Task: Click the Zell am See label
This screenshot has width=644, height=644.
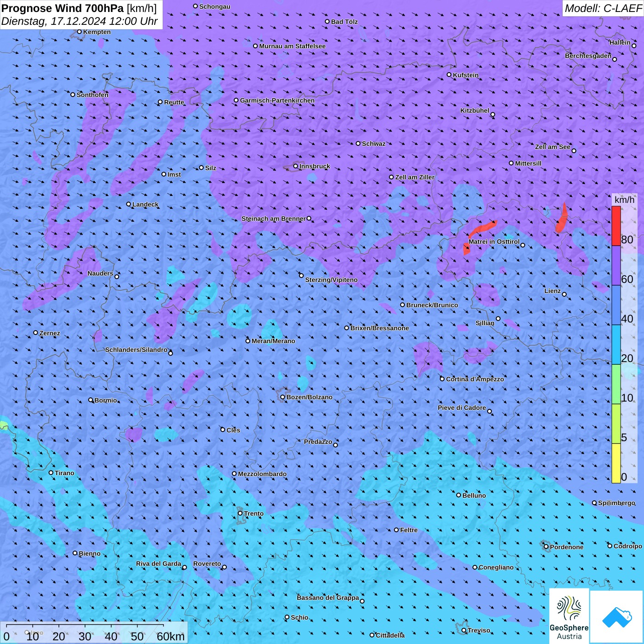Action: point(552,147)
